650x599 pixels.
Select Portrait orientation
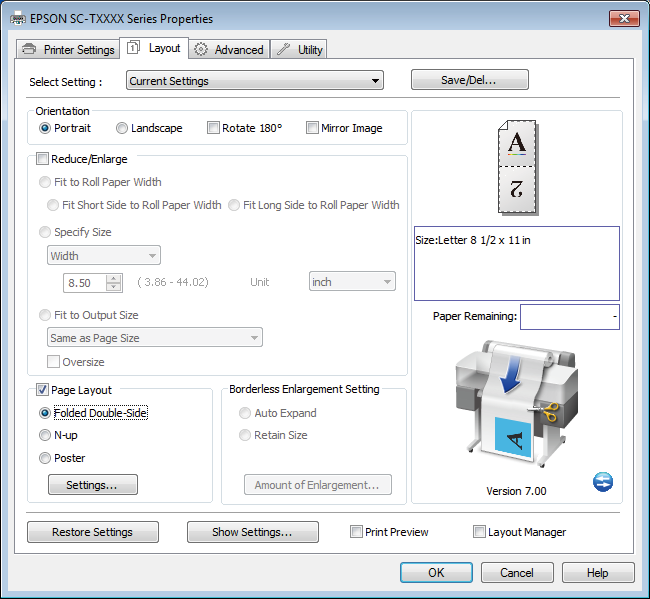click(x=65, y=128)
